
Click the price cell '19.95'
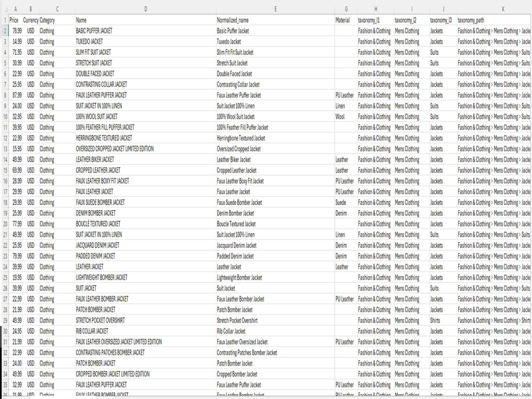15,278
